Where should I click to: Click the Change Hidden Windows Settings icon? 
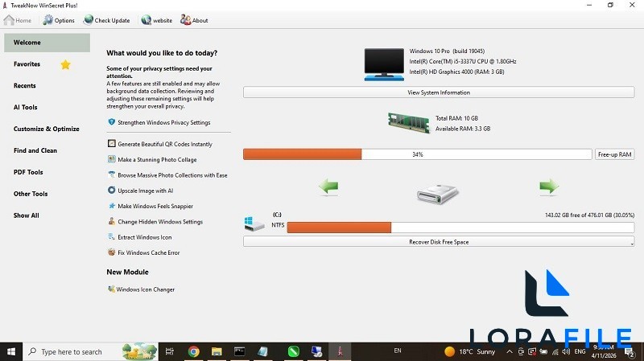111,221
